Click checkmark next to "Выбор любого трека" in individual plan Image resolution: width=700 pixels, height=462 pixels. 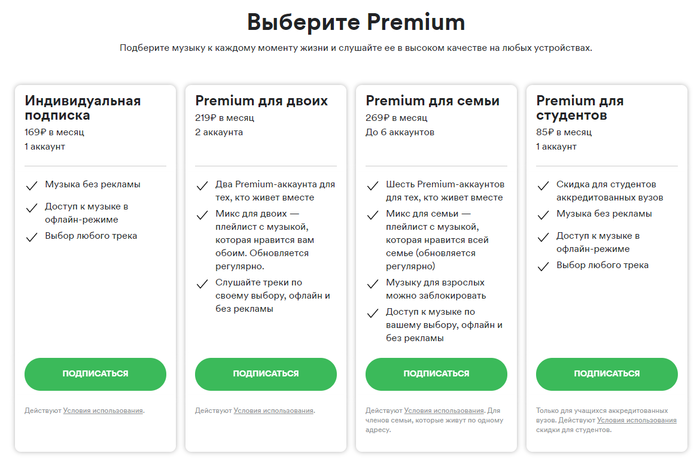point(31,237)
